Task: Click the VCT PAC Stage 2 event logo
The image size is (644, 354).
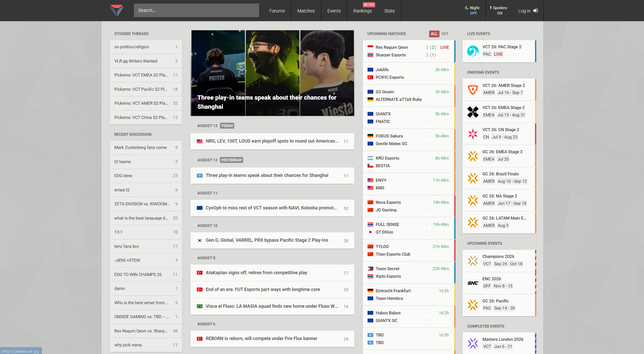Action: tap(473, 51)
